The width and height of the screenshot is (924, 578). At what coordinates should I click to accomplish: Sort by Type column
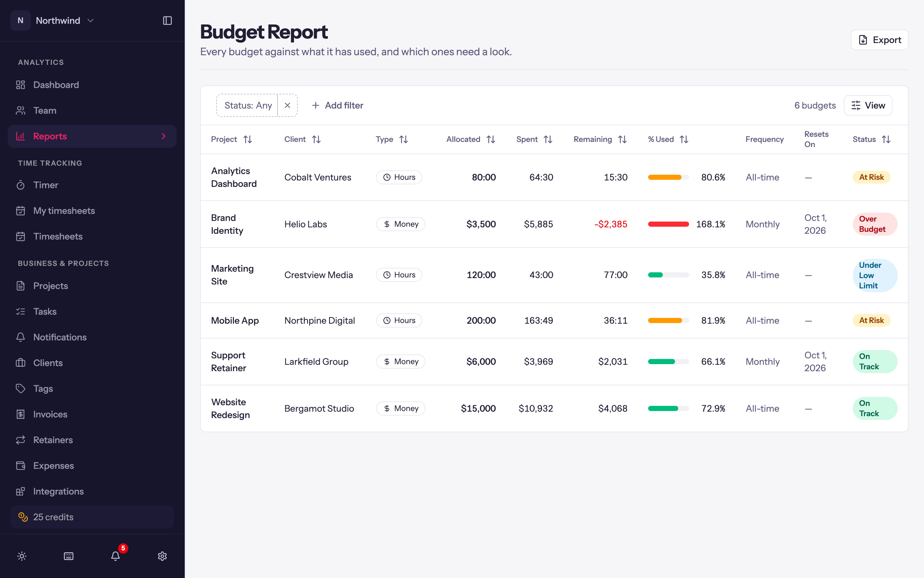pyautogui.click(x=392, y=140)
